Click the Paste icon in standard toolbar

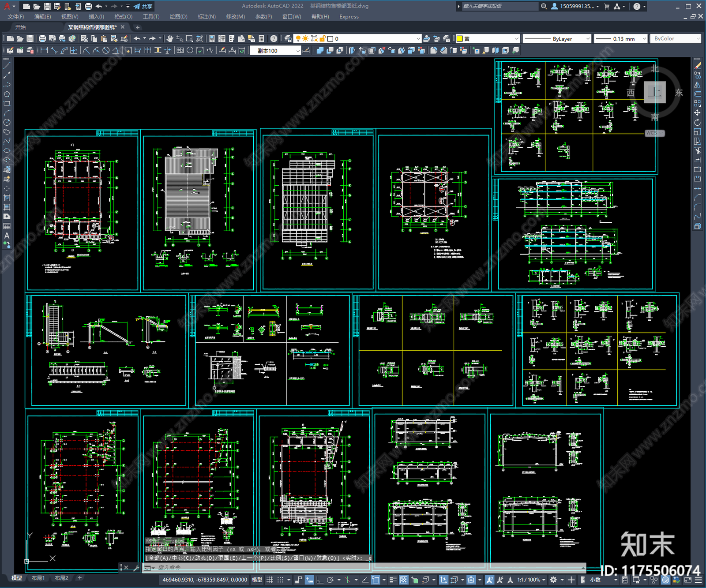[x=104, y=39]
